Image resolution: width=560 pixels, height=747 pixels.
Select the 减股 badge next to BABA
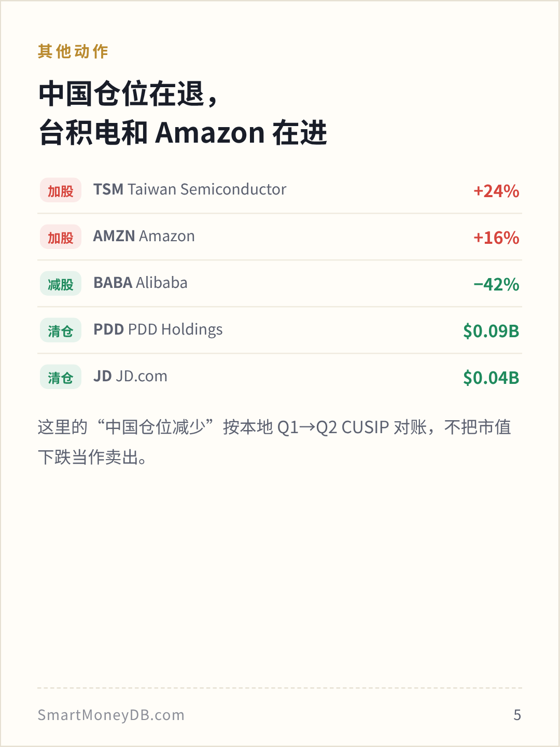tap(61, 284)
